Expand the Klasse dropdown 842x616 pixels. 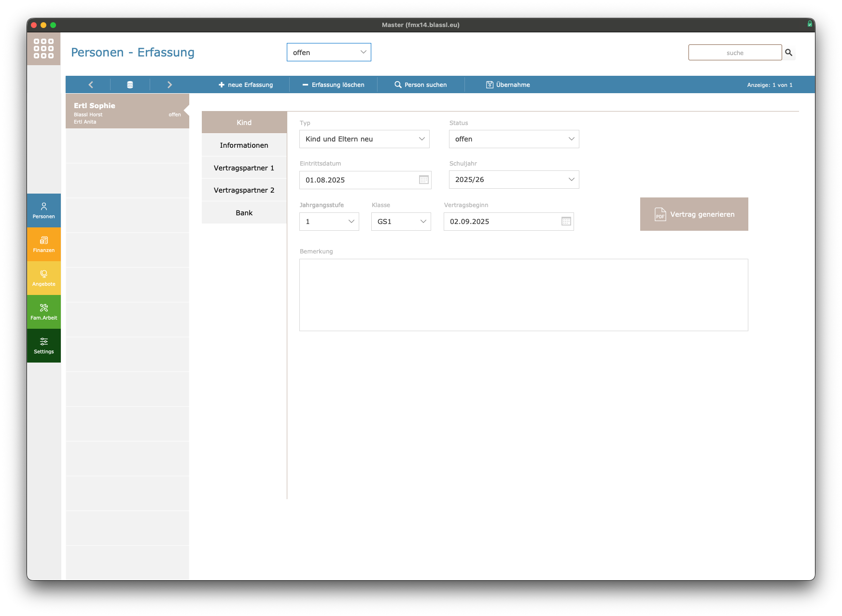[401, 222]
